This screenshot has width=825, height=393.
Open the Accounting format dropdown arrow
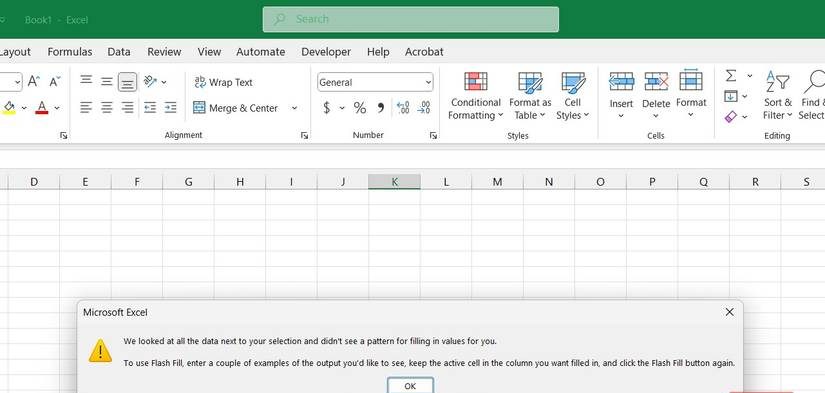342,108
